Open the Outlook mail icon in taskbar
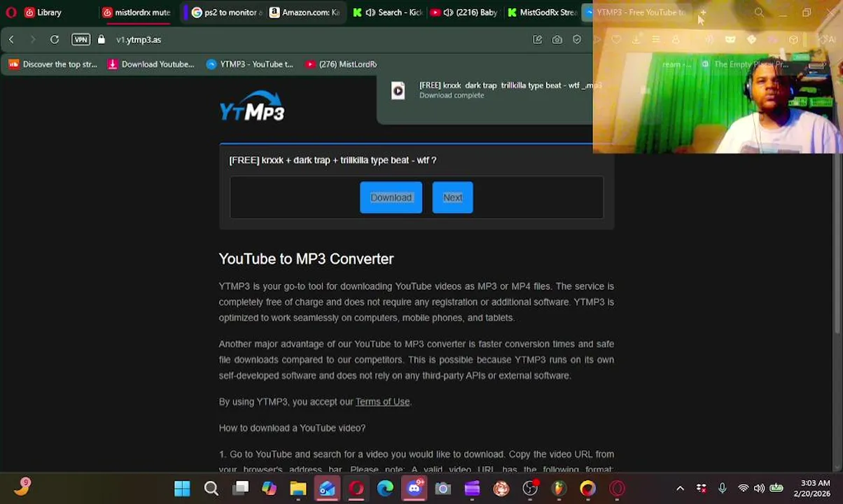Screen dimensions: 843x504 [x=327, y=489]
